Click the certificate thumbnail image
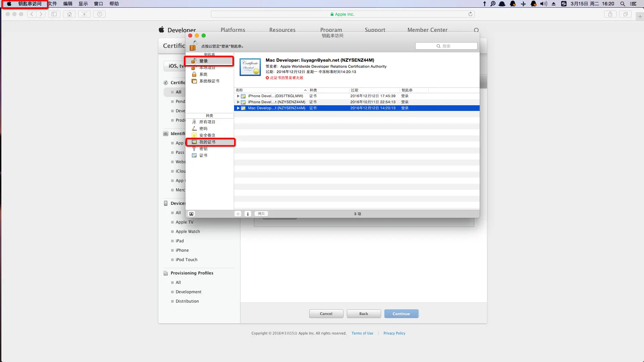The image size is (644, 362). (x=250, y=67)
